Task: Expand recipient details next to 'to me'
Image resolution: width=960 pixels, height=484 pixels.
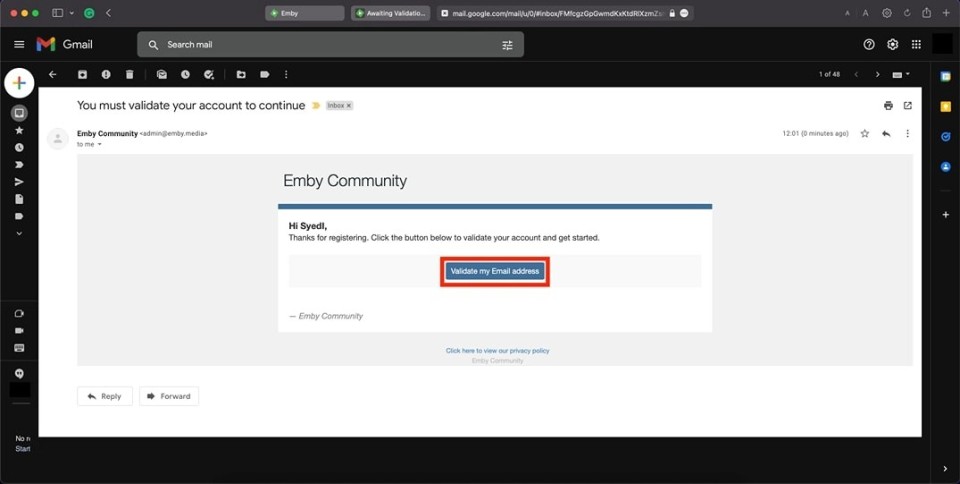Action: click(99, 144)
